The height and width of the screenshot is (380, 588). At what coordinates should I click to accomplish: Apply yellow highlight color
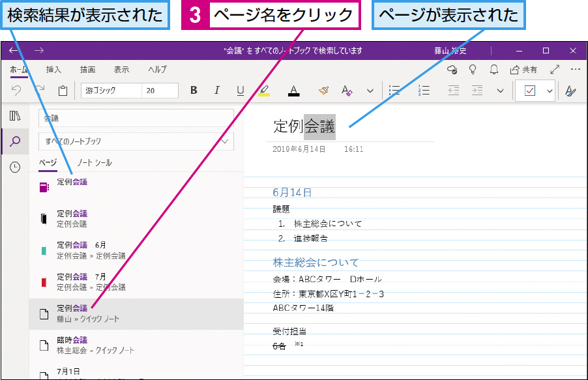tap(264, 91)
